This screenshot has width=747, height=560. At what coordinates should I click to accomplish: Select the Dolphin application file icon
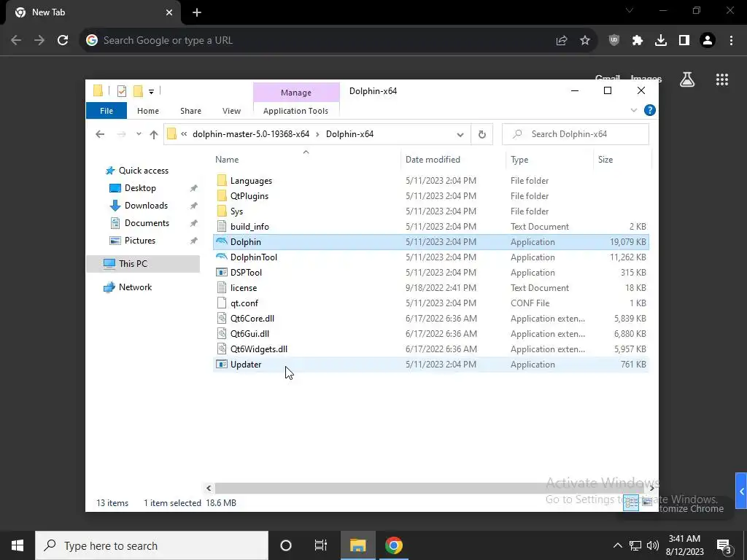pyautogui.click(x=222, y=242)
